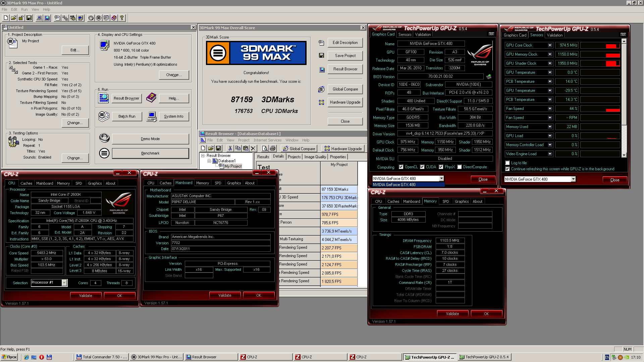644x362 pixels.
Task: Open the Validation tab in GPU-Z Sensors window
Action: click(554, 35)
